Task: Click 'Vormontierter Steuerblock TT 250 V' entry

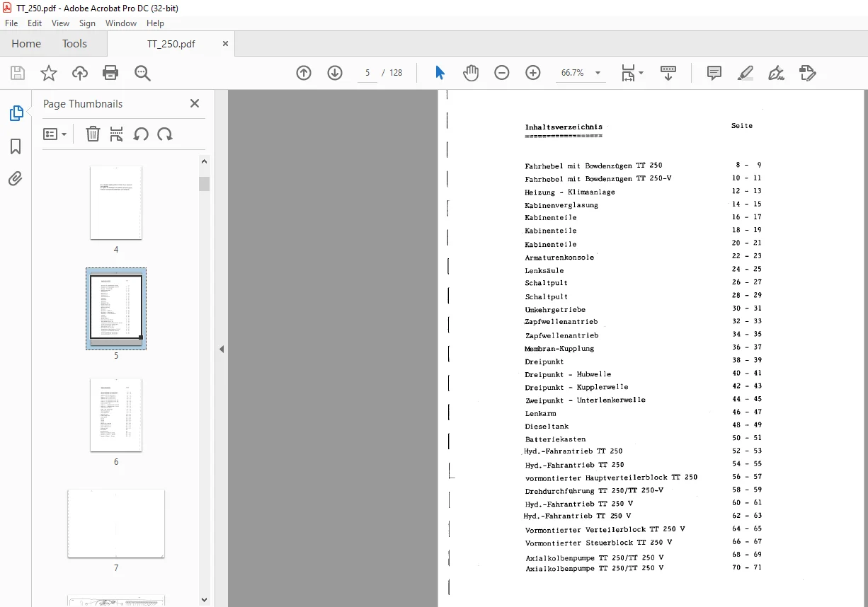Action: 598,543
